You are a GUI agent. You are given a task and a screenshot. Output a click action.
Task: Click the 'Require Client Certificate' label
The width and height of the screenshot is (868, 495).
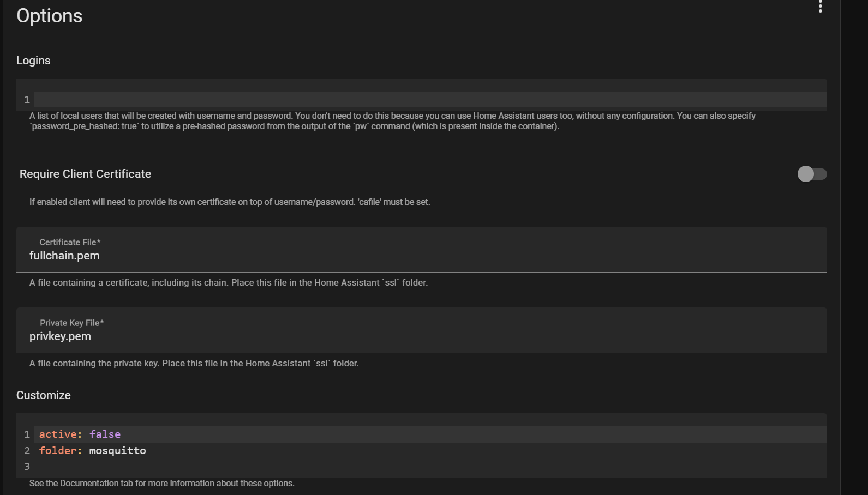point(85,174)
